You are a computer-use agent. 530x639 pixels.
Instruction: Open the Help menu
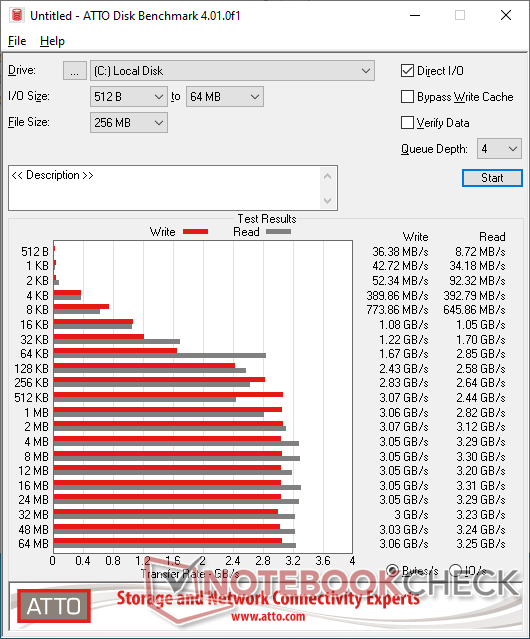[x=52, y=41]
